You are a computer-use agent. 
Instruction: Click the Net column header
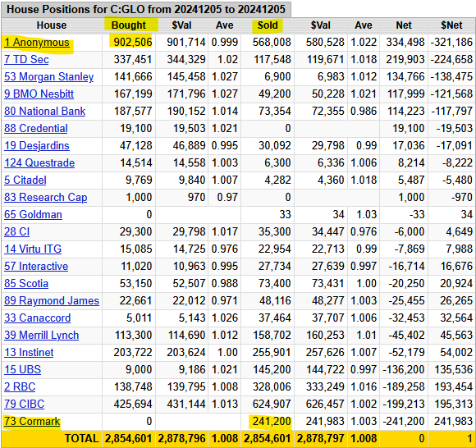[x=404, y=25]
